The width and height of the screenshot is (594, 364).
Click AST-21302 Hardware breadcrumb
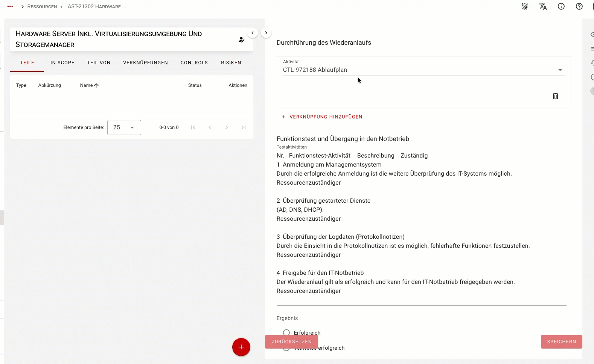tap(97, 7)
